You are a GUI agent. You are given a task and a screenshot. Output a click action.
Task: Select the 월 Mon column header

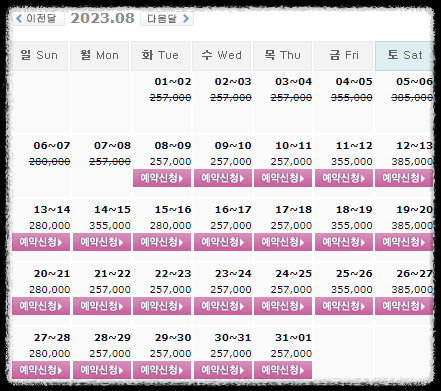pyautogui.click(x=99, y=56)
